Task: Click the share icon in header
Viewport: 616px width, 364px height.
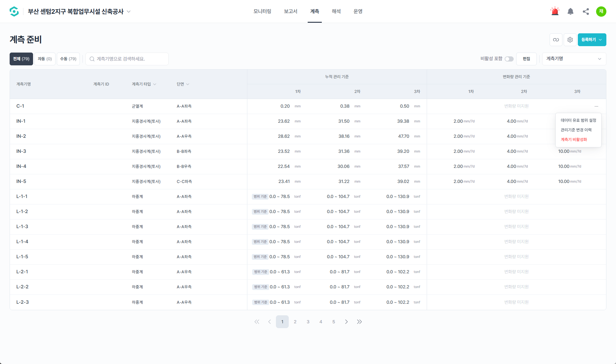Action: [x=586, y=12]
